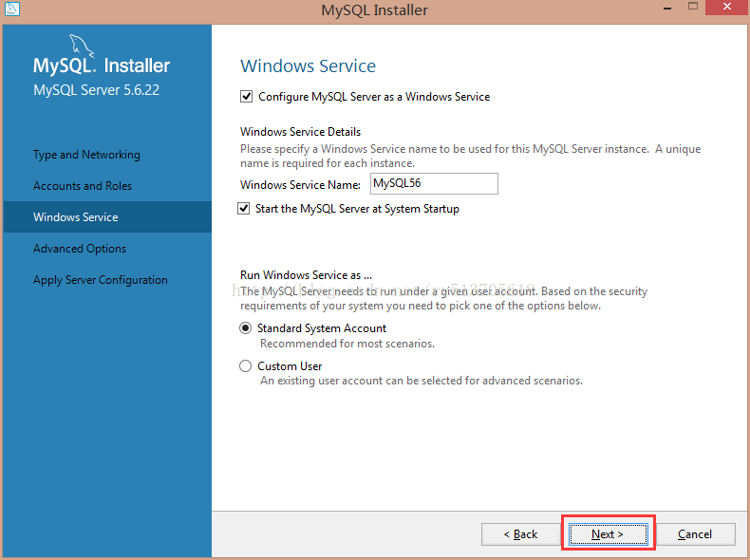Toggle Start the MySQL Server at System Startup
Screen dimensions: 750x560
247,209
